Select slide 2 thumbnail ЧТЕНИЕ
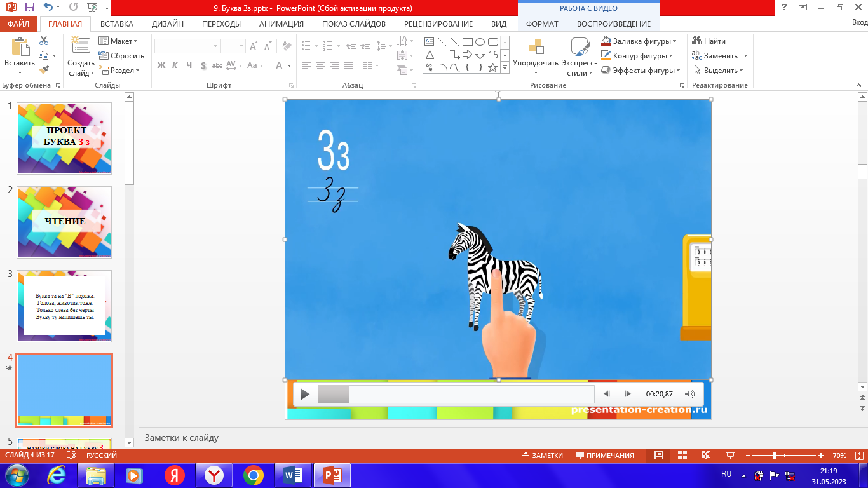The width and height of the screenshot is (868, 488). coord(64,222)
